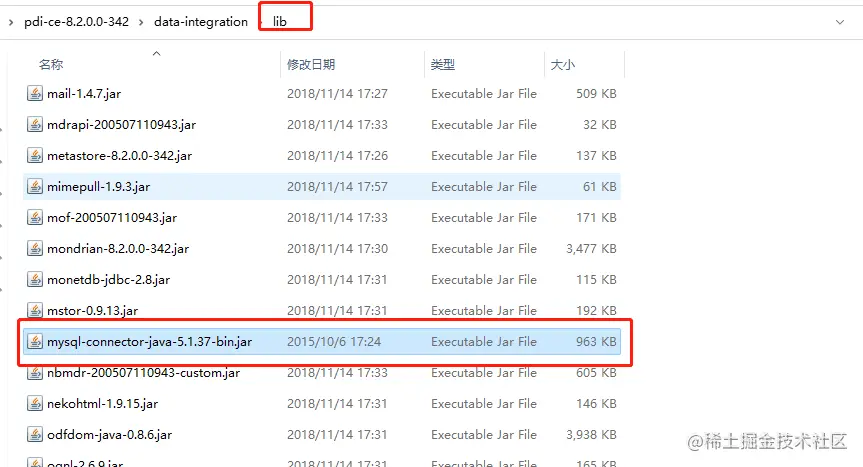
Task: Expand the breadcrumb chevron after pdi-ce-8.2.0.0-342
Action: 141,22
